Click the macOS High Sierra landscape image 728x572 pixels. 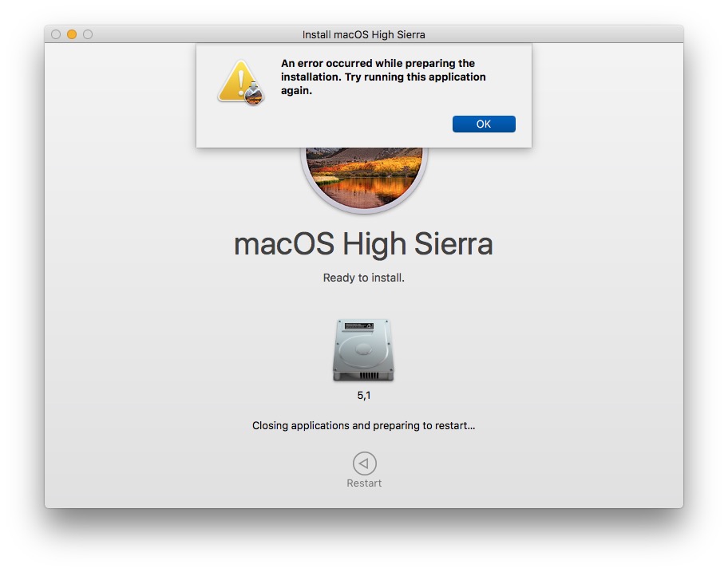click(x=363, y=179)
